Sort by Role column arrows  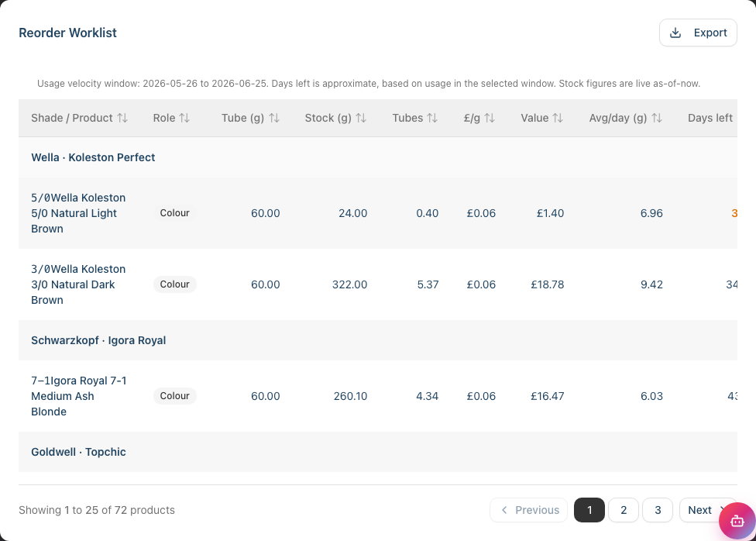(184, 119)
